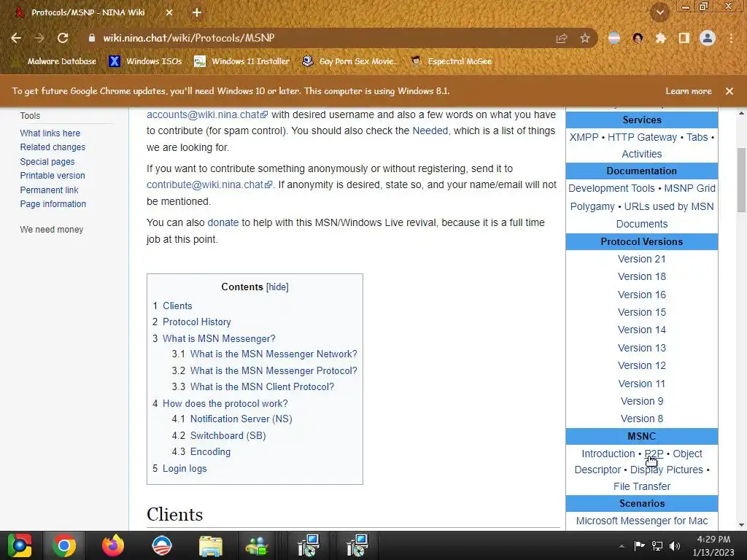Jump to Protocol History section
Viewport: 747px width, 560px height.
[x=197, y=322]
